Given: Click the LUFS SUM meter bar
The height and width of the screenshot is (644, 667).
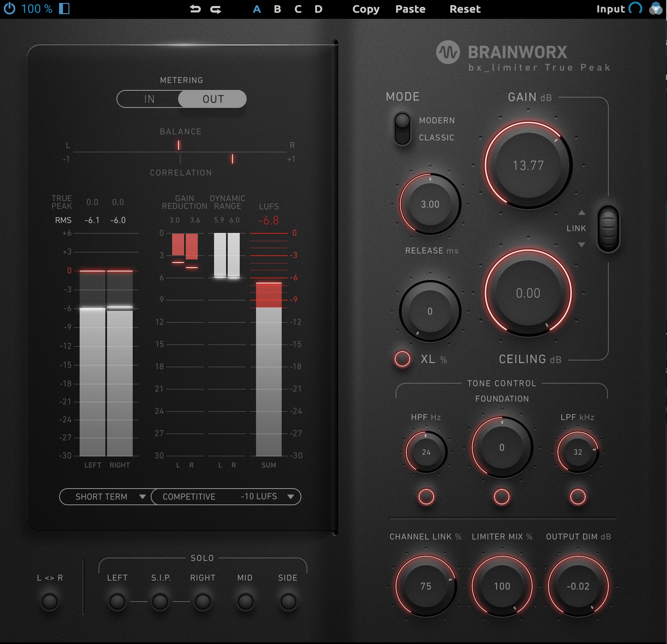Looking at the screenshot, I should tap(269, 369).
